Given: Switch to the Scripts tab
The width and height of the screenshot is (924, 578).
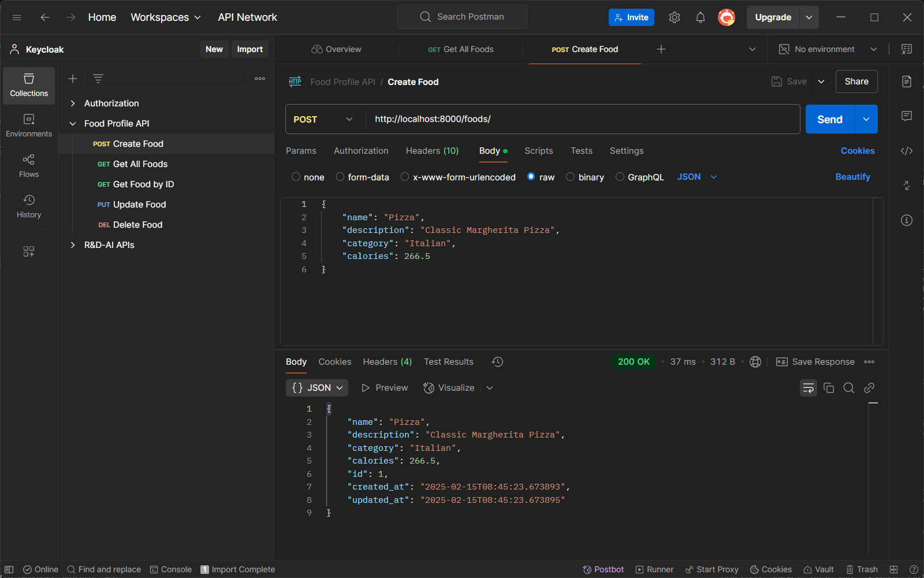Looking at the screenshot, I should (539, 151).
